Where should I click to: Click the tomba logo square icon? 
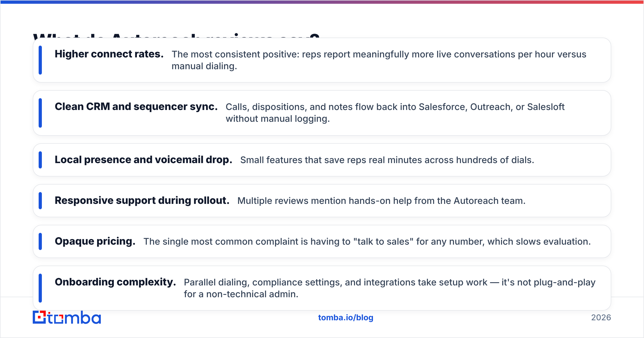coord(39,317)
